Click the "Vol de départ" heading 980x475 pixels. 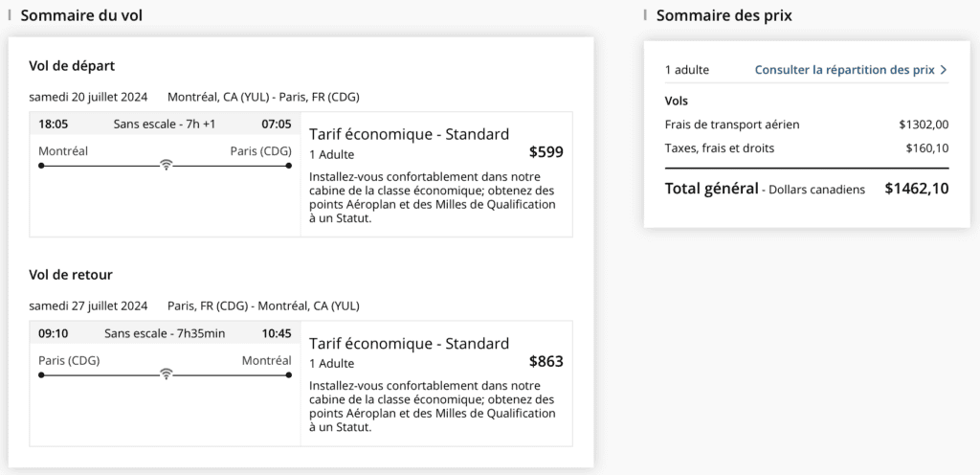pos(72,65)
